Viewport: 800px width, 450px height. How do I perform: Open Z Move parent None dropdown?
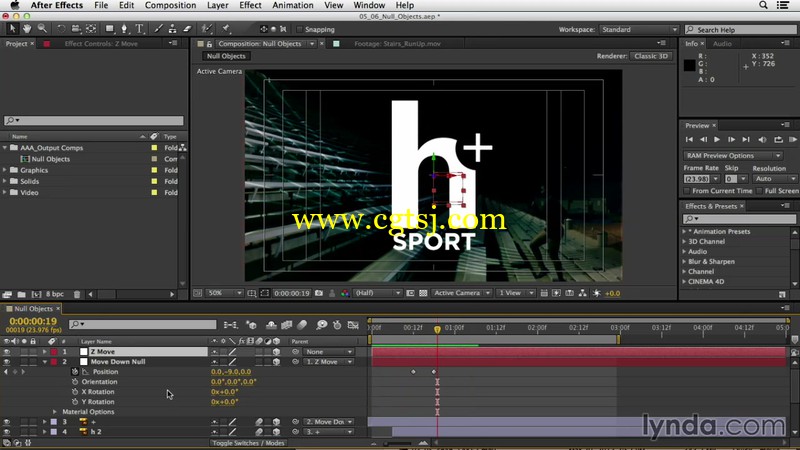[329, 352]
